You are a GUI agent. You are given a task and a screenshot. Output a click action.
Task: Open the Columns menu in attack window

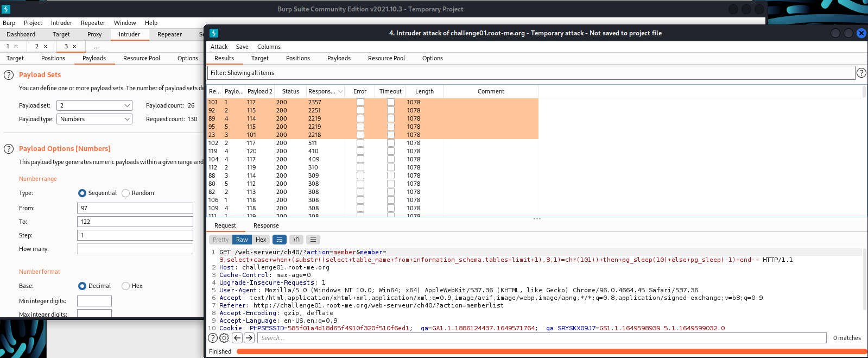pos(269,47)
